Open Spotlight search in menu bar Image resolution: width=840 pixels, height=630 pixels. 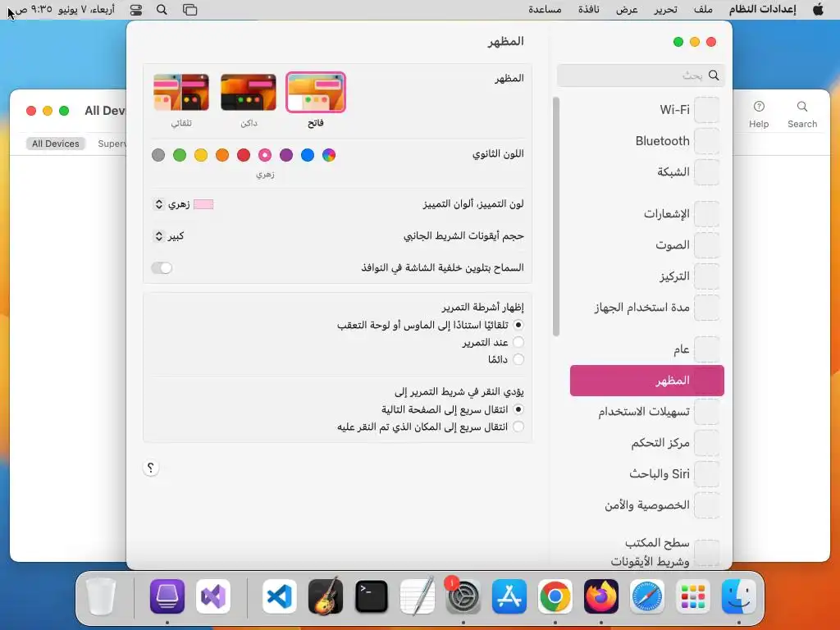[x=162, y=9]
